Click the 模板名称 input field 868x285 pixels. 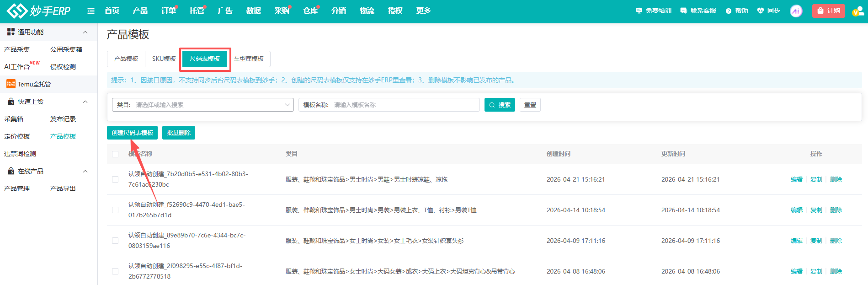[389, 105]
